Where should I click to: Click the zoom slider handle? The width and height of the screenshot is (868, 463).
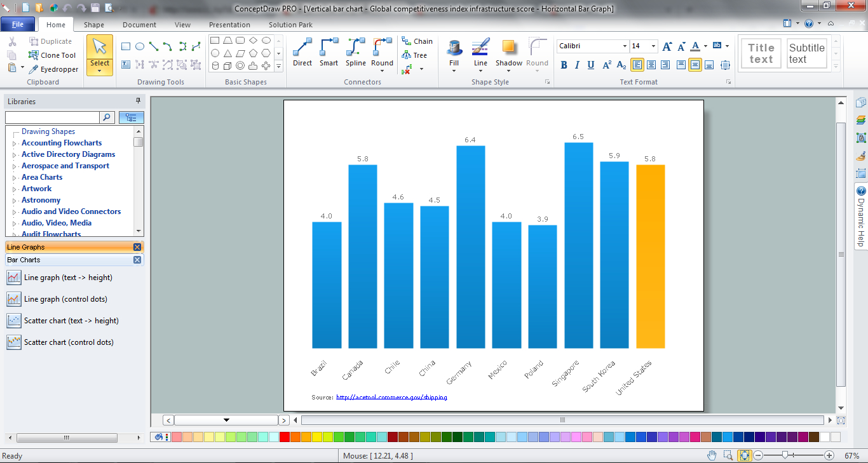click(x=786, y=455)
